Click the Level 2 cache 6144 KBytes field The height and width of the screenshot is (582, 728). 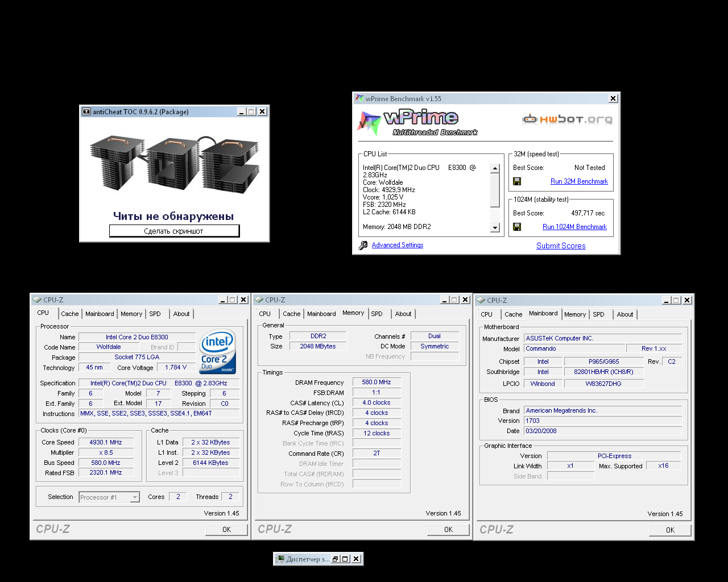click(x=211, y=463)
